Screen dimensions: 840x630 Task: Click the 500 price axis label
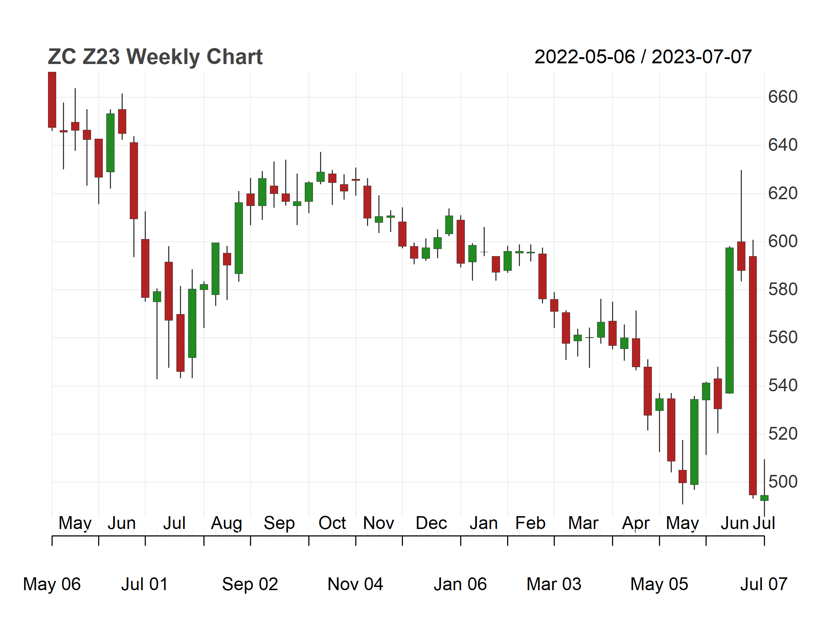point(783,482)
